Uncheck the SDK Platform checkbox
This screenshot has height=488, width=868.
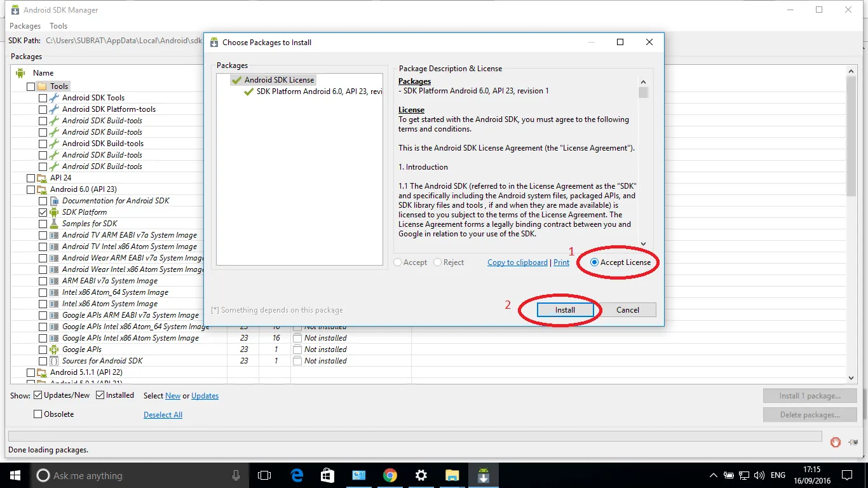click(43, 212)
